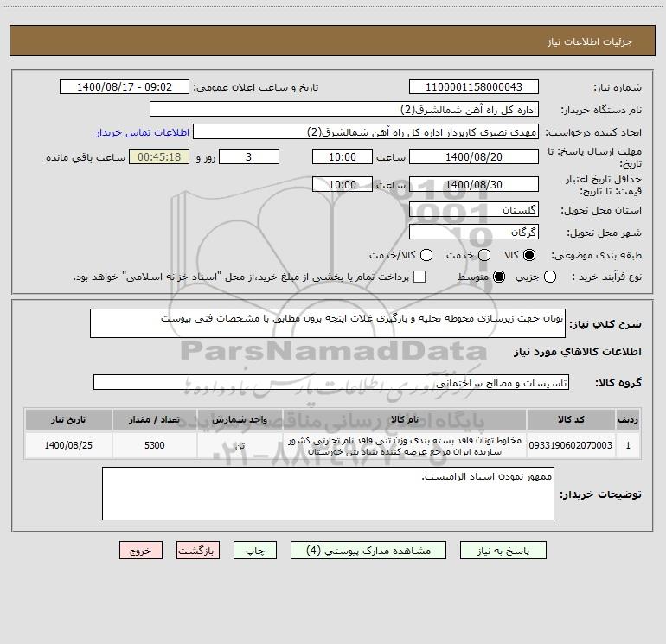Image resolution: width=666 pixels, height=644 pixels.
Task: Click the توضیحات خریدار text area
Action: (x=328, y=494)
